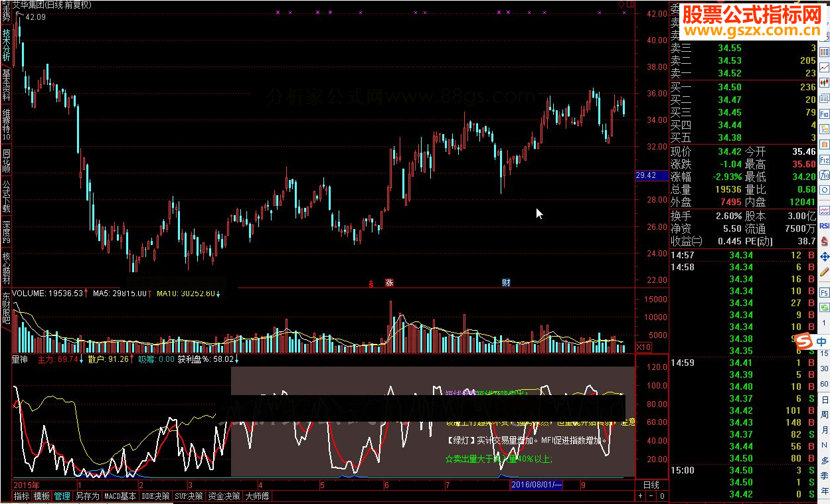This screenshot has height=504, width=830.
Task: Click the F12 trading icon
Action: (x=825, y=160)
